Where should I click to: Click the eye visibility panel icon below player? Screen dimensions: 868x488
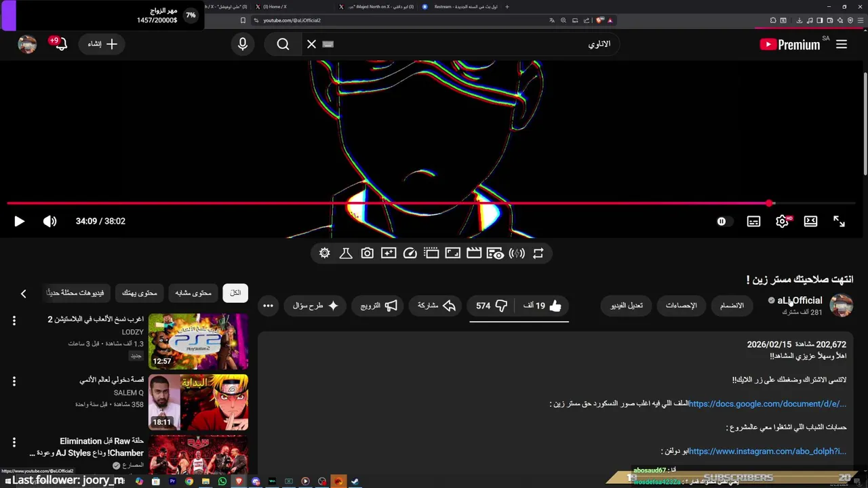coord(495,253)
